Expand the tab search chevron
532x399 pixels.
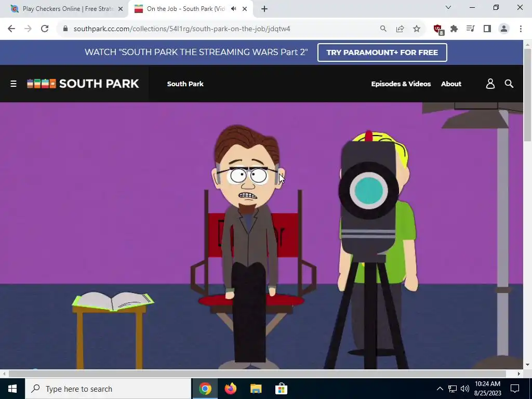[x=448, y=7]
